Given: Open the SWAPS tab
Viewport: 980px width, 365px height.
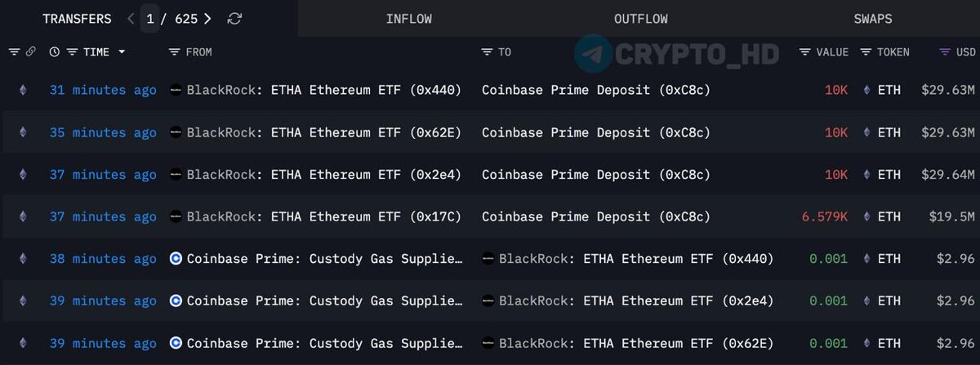Looking at the screenshot, I should [x=873, y=18].
